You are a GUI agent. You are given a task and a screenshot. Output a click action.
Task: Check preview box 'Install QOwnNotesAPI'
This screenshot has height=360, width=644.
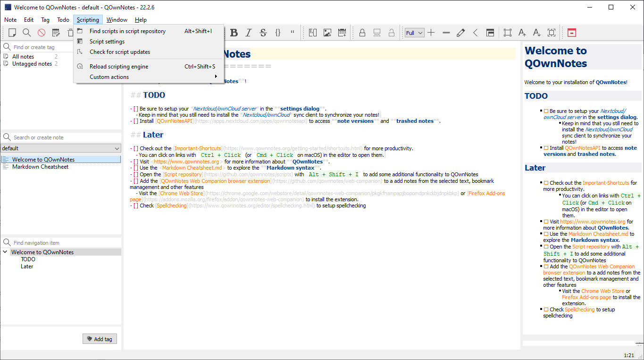(x=546, y=148)
